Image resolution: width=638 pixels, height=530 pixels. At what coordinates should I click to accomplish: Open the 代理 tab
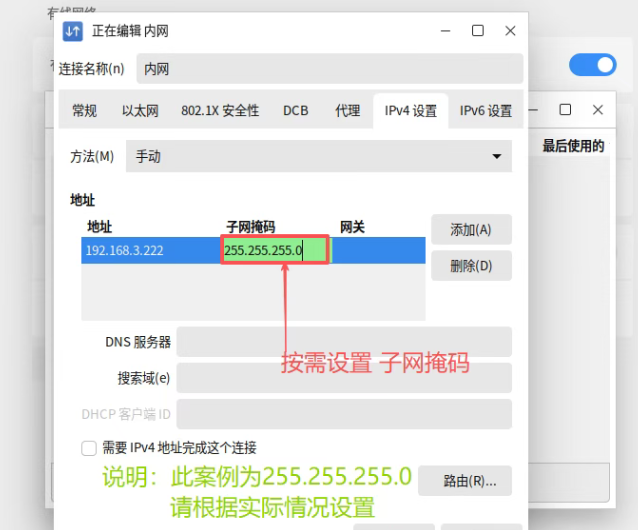pos(347,111)
